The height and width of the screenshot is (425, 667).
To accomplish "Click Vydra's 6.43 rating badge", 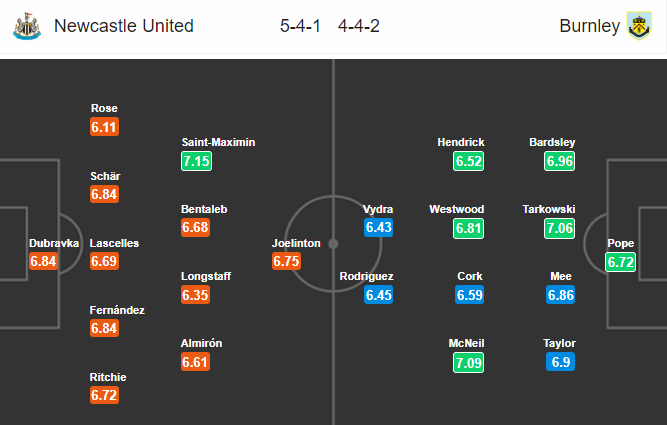I will pyautogui.click(x=379, y=227).
